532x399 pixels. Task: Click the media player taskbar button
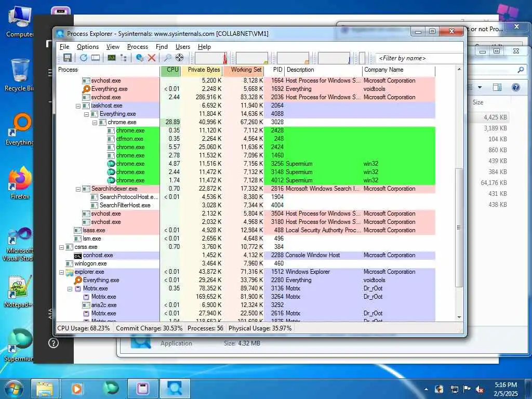(78, 389)
